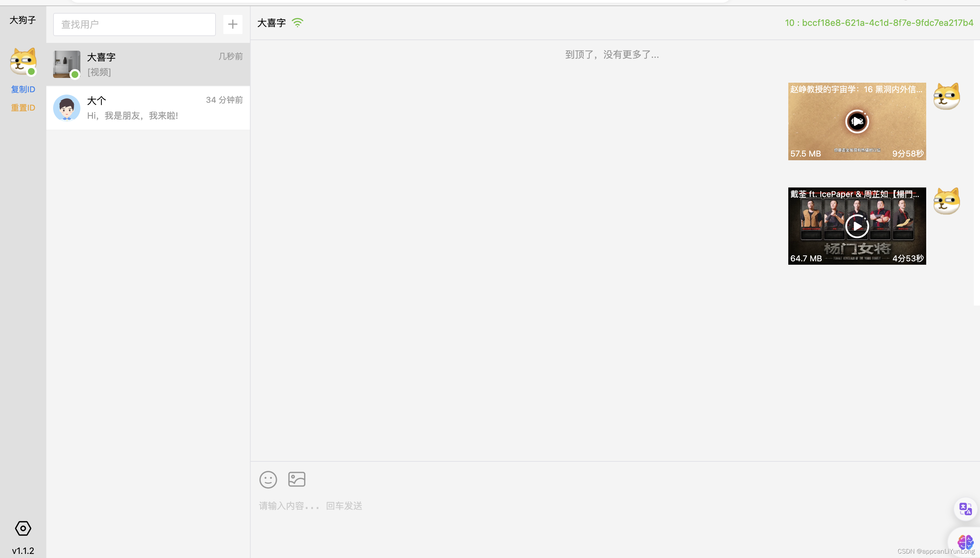Click 大个 contact avatar in list

tap(67, 108)
